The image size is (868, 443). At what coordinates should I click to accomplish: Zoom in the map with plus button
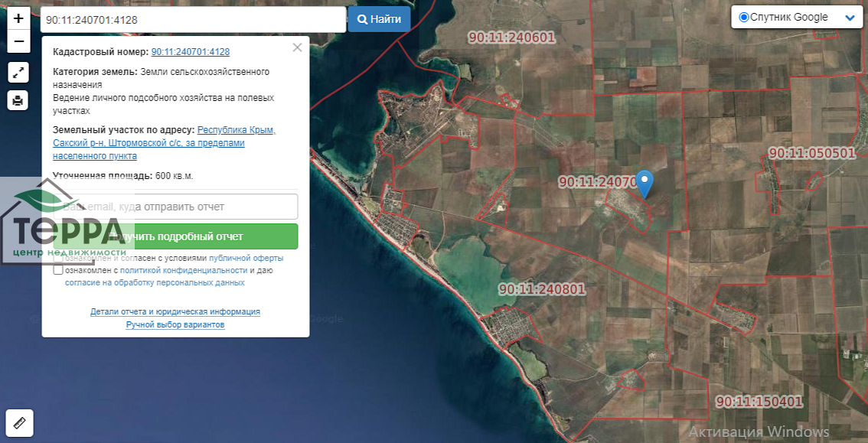(x=19, y=18)
